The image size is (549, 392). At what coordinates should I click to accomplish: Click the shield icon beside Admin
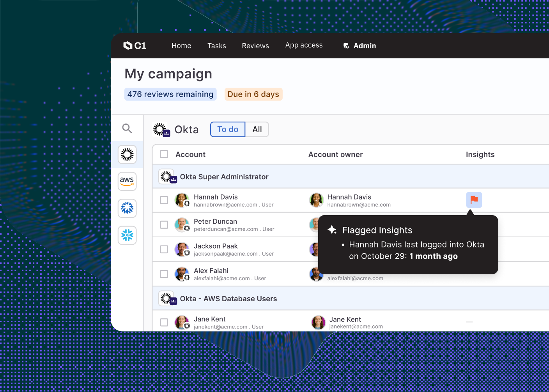346,46
